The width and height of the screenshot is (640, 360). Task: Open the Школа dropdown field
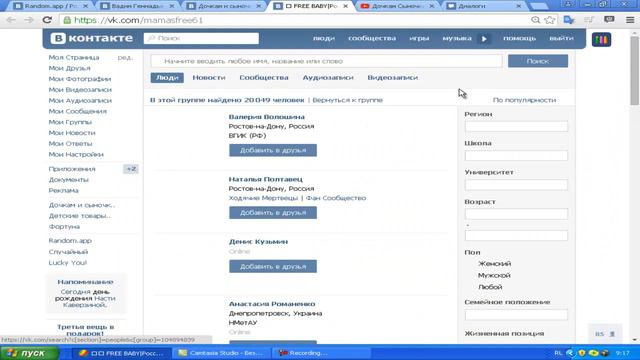(516, 156)
